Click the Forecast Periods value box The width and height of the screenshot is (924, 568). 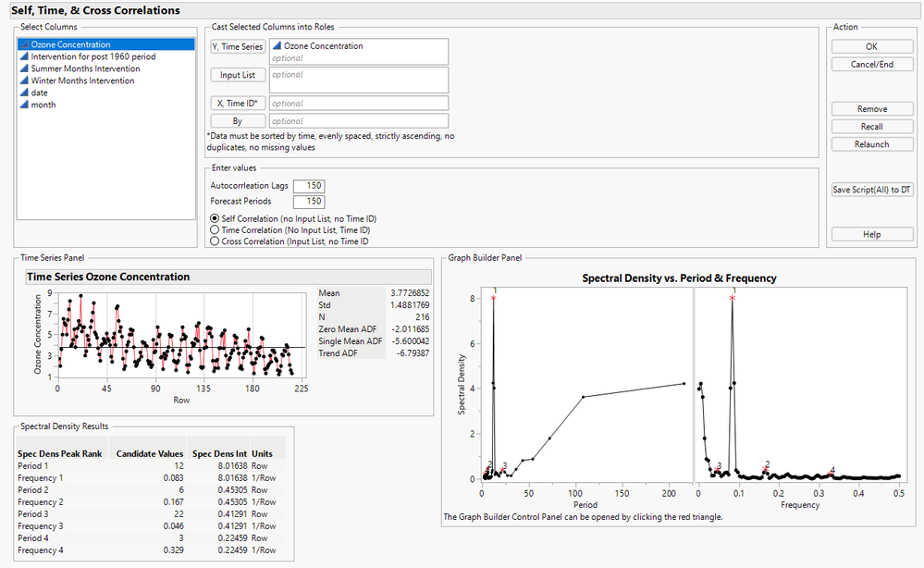pos(308,202)
